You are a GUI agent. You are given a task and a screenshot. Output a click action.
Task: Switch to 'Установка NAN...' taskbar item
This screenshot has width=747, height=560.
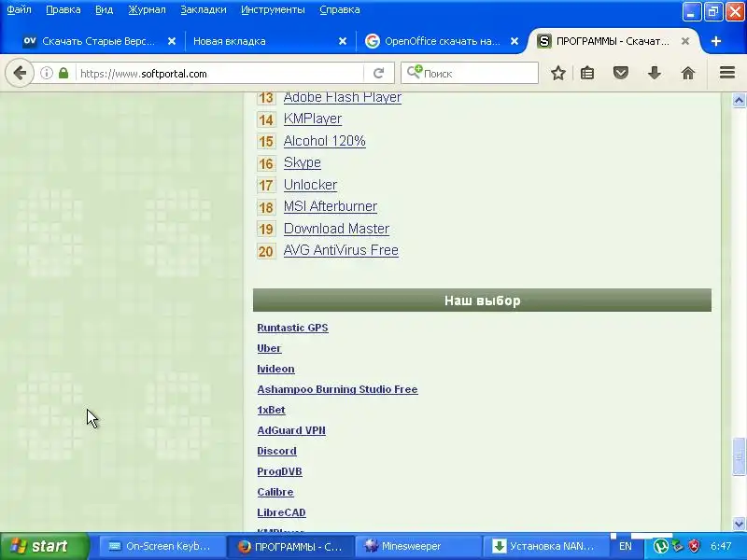[x=545, y=546]
